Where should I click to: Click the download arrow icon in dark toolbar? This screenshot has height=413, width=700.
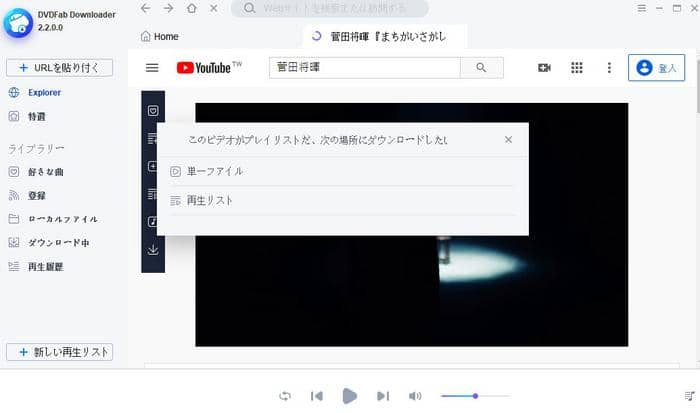(153, 249)
